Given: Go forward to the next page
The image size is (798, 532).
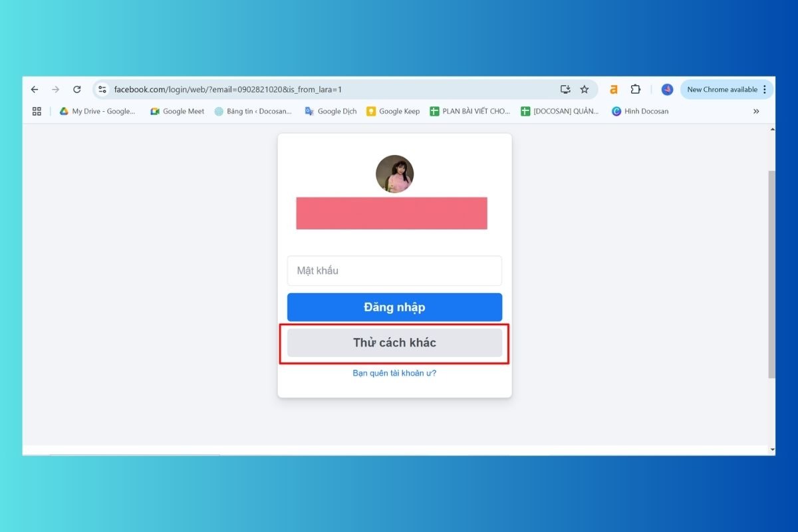Looking at the screenshot, I should pyautogui.click(x=56, y=89).
